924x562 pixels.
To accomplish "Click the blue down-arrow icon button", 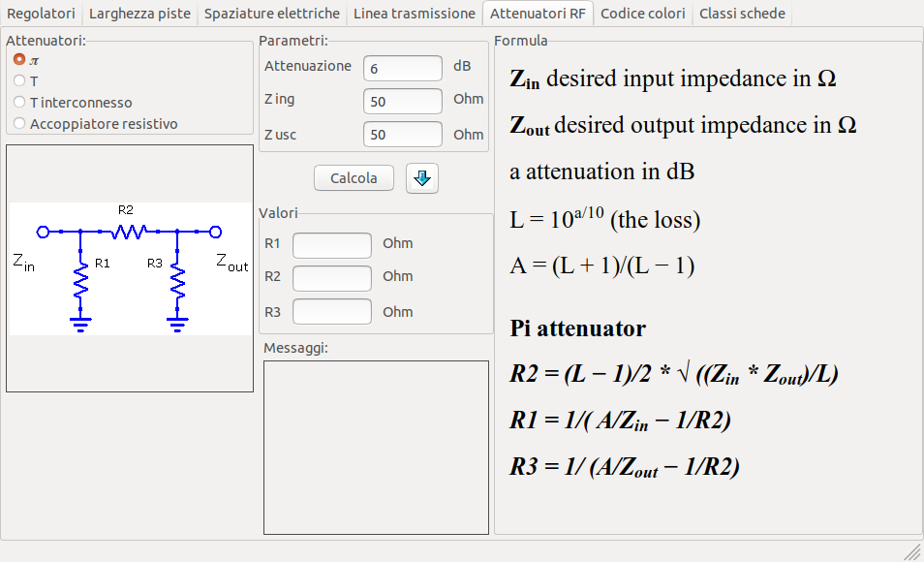I will pos(422,178).
